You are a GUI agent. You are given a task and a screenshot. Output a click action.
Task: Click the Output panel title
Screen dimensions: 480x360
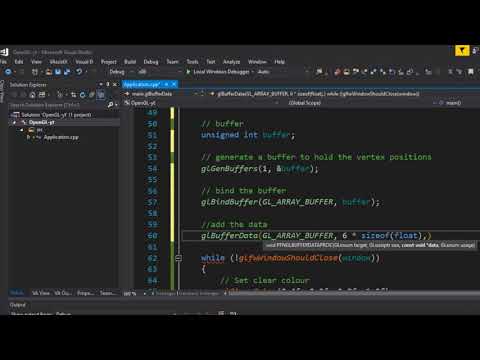click(17, 305)
